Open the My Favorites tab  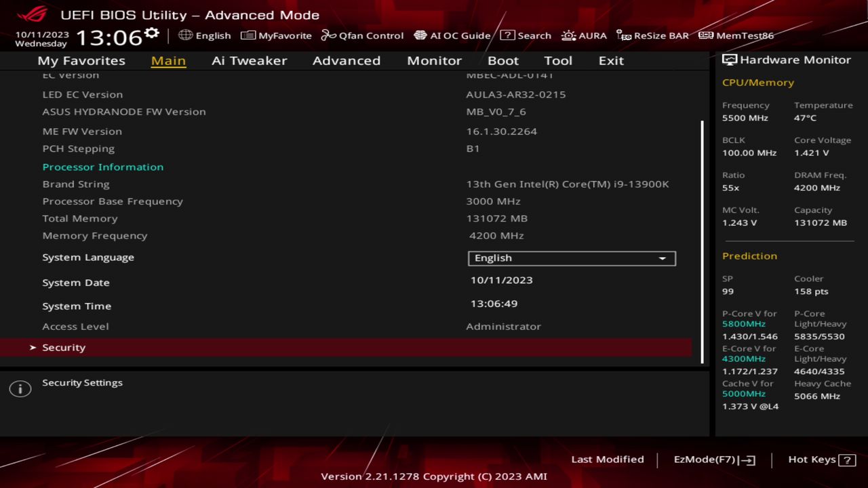pyautogui.click(x=81, y=60)
